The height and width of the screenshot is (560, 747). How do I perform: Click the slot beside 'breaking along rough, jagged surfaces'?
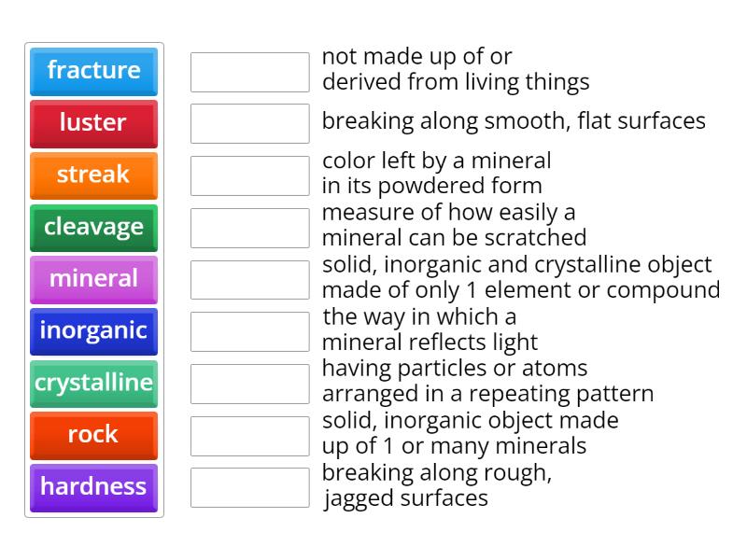point(248,487)
